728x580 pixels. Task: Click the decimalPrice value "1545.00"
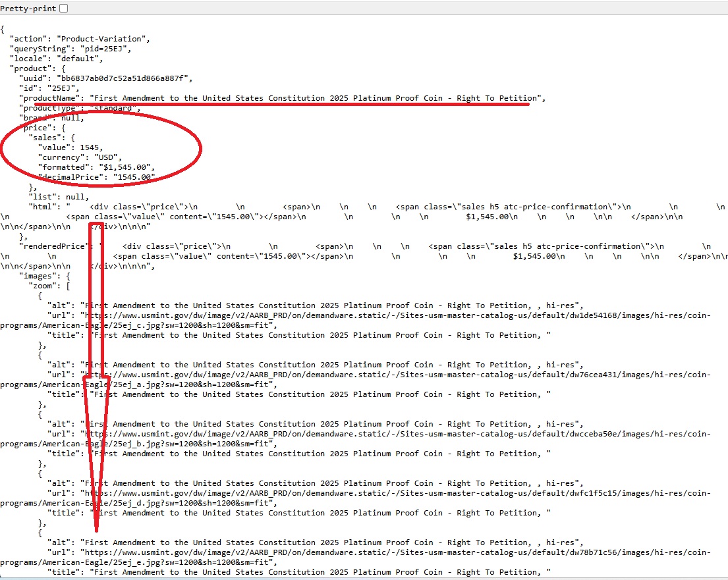tap(134, 177)
